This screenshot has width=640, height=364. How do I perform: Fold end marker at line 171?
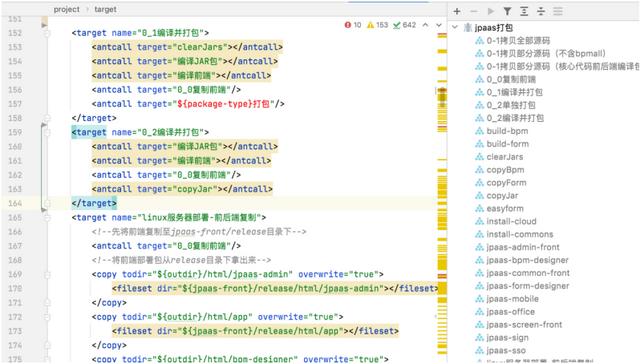click(47, 303)
